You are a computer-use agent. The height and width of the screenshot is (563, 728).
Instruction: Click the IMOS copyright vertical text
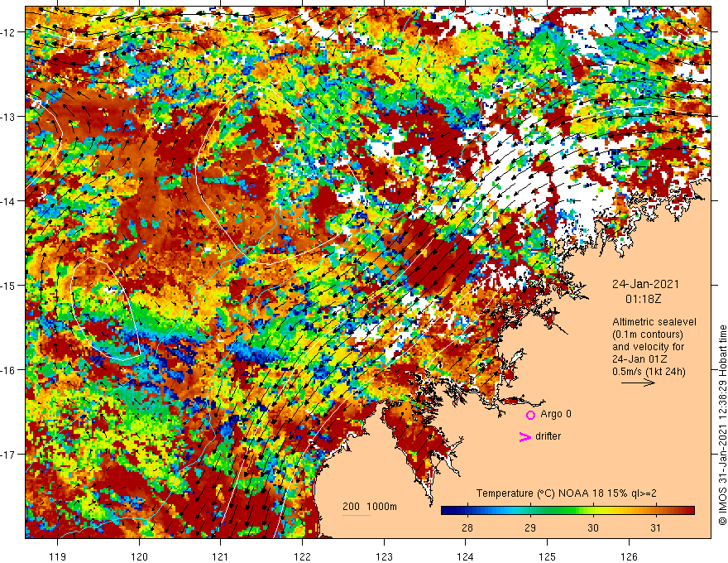tap(722, 425)
